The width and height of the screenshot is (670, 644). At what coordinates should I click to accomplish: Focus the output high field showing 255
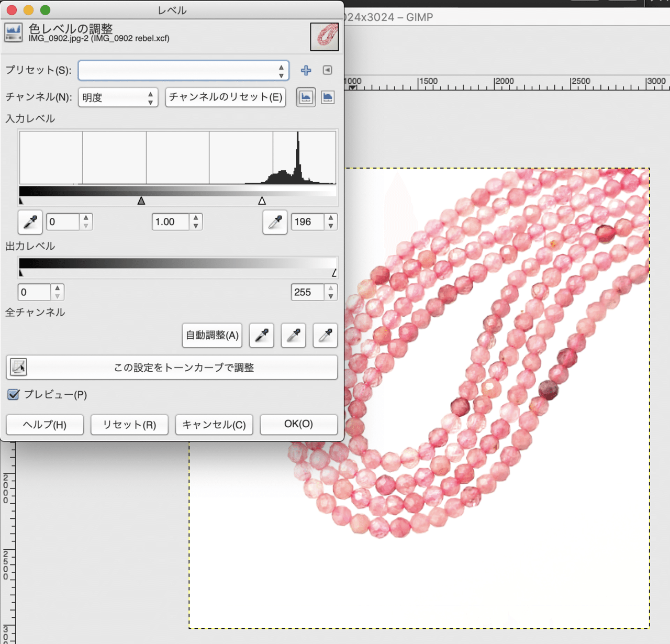tap(308, 292)
